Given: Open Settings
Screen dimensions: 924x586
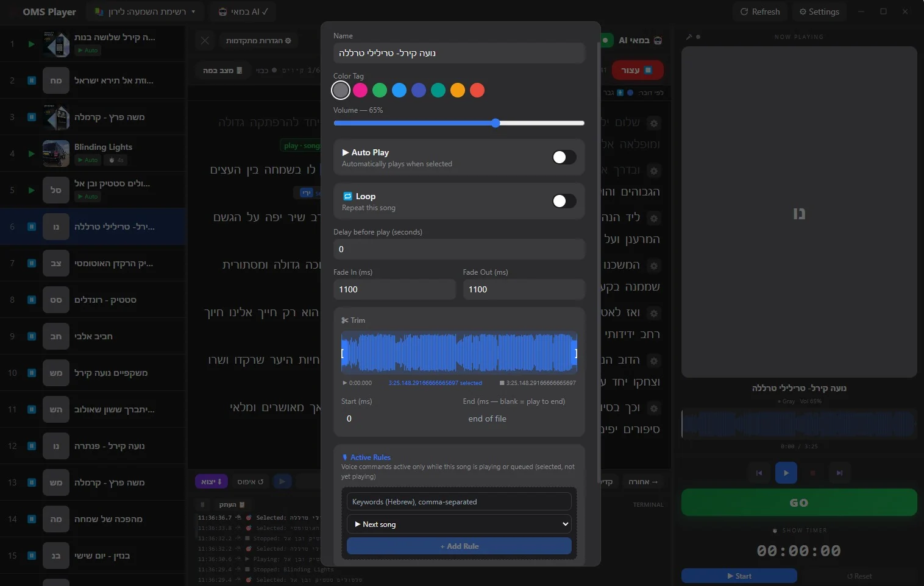Looking at the screenshot, I should (x=819, y=12).
